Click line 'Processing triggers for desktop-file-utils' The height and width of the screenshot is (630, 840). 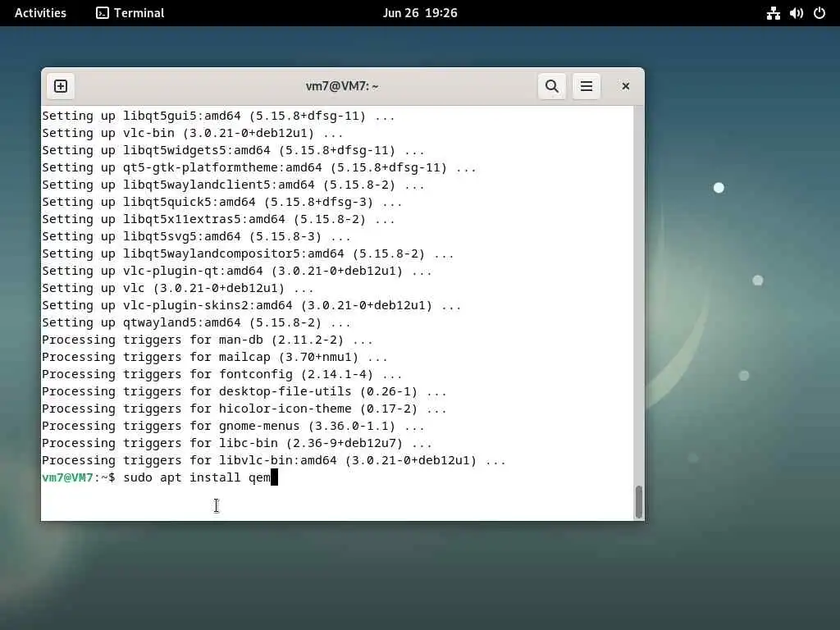coord(244,391)
